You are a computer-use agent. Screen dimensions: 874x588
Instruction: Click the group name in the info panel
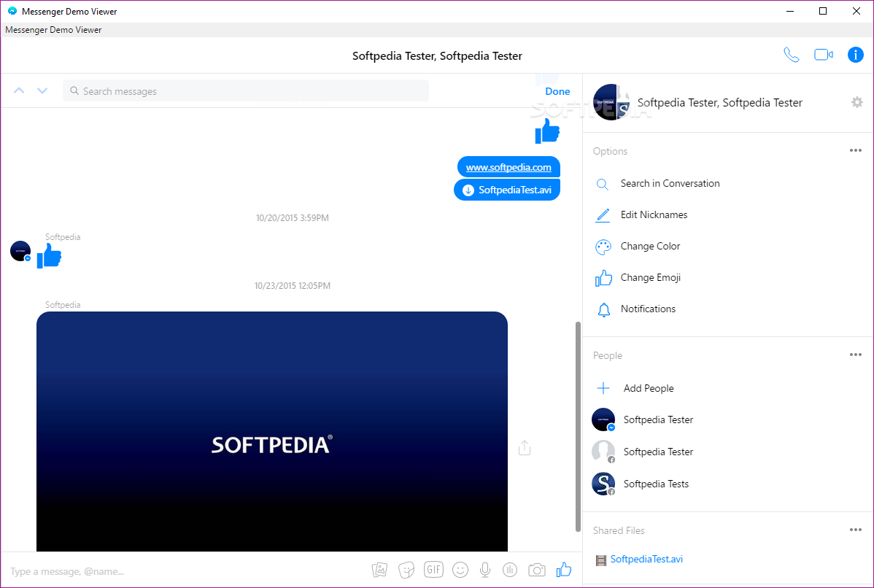point(719,103)
